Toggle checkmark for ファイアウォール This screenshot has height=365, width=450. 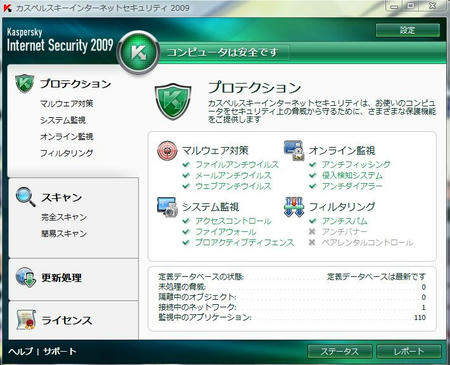coord(186,232)
